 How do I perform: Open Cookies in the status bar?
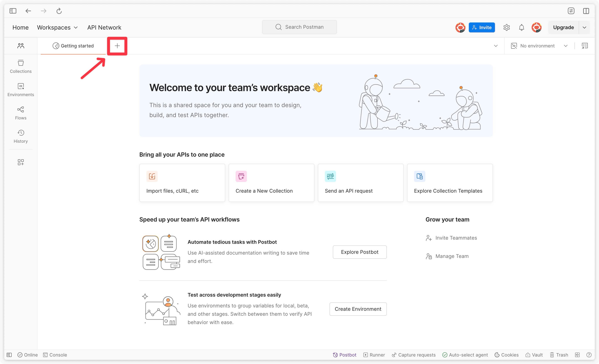507,355
